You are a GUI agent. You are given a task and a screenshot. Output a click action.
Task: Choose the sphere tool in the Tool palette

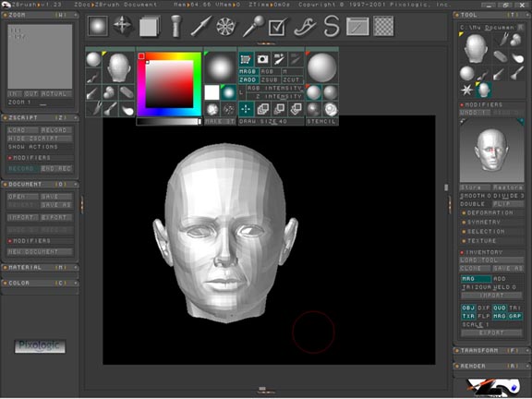[x=466, y=73]
